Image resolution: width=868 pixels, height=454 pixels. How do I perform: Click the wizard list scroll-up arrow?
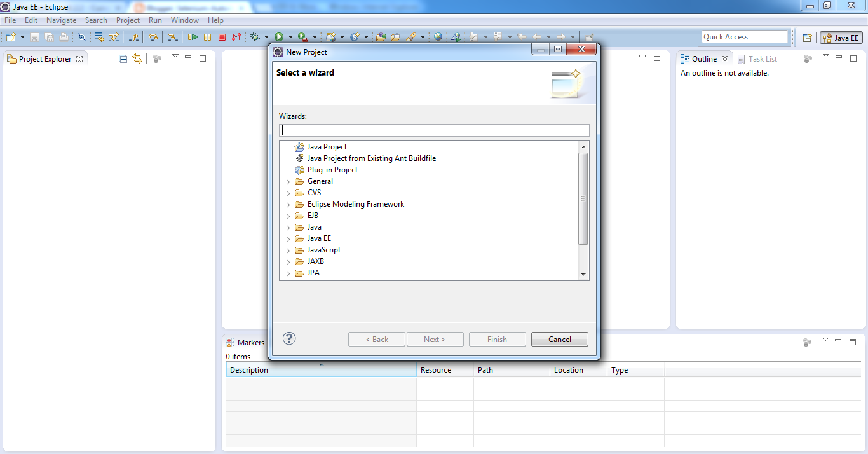coord(583,146)
